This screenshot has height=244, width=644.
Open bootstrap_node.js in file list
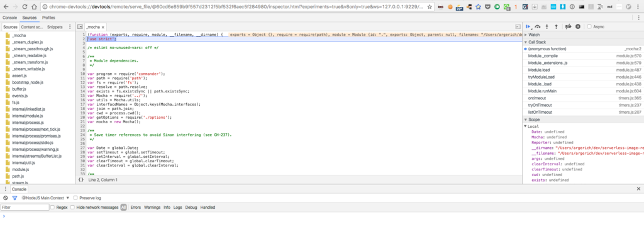pos(28,82)
